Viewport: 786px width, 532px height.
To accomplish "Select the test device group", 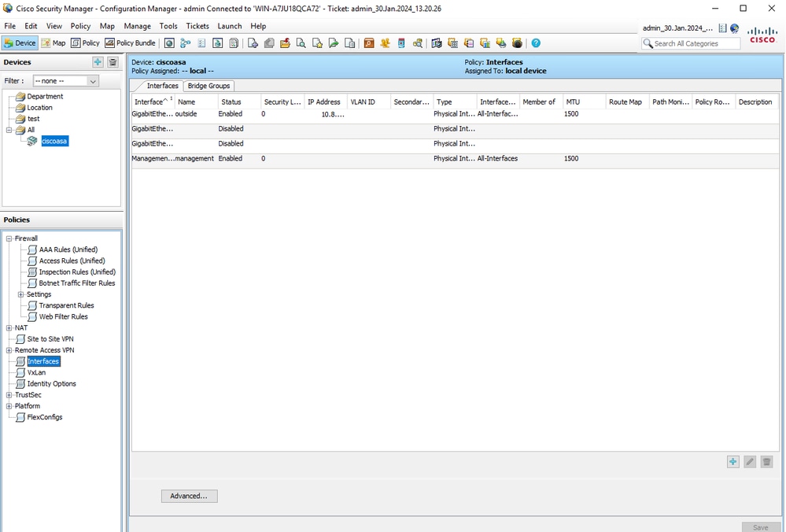I will coord(33,119).
